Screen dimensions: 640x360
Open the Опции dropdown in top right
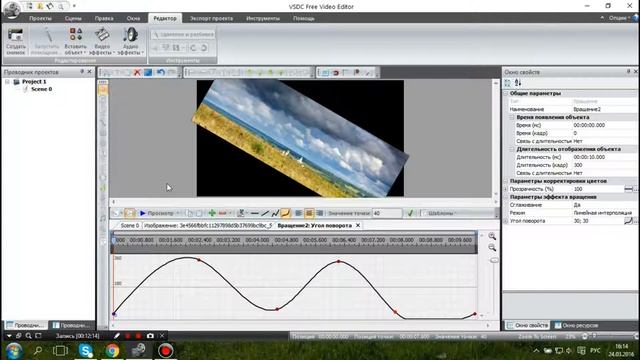(x=619, y=18)
